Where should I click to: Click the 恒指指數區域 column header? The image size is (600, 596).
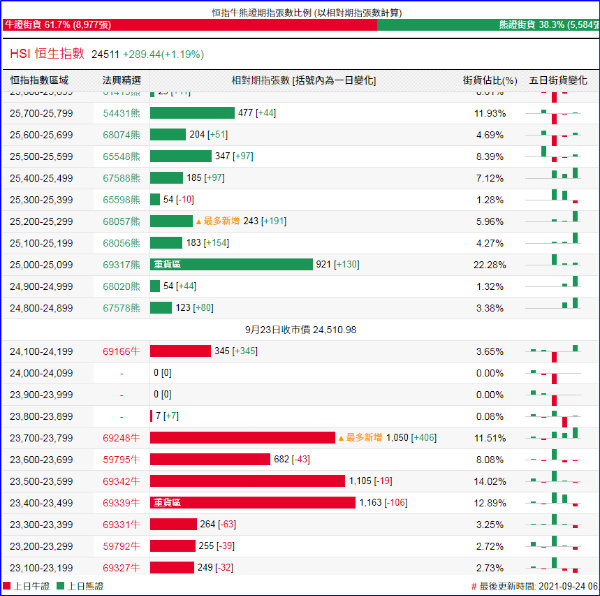tap(39, 80)
